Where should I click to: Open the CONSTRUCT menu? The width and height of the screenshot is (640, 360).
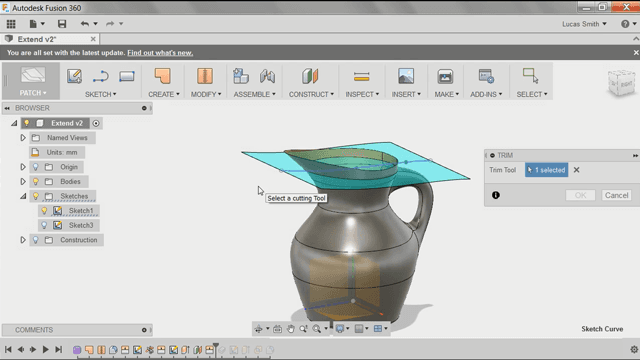coord(311,94)
